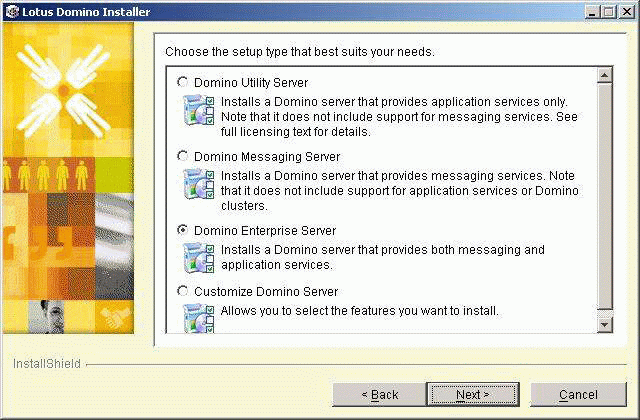Click the 'Domino Messaging Server' label text
The width and height of the screenshot is (640, 420).
(x=267, y=157)
